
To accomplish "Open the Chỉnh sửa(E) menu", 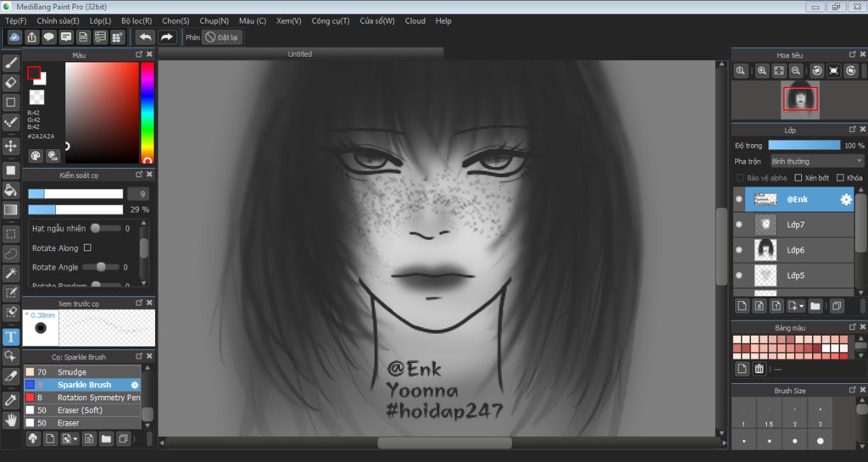I will pos(58,20).
